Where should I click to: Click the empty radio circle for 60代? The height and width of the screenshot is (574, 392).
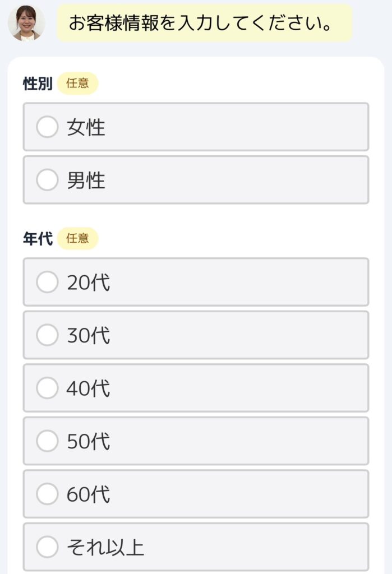pyautogui.click(x=48, y=494)
